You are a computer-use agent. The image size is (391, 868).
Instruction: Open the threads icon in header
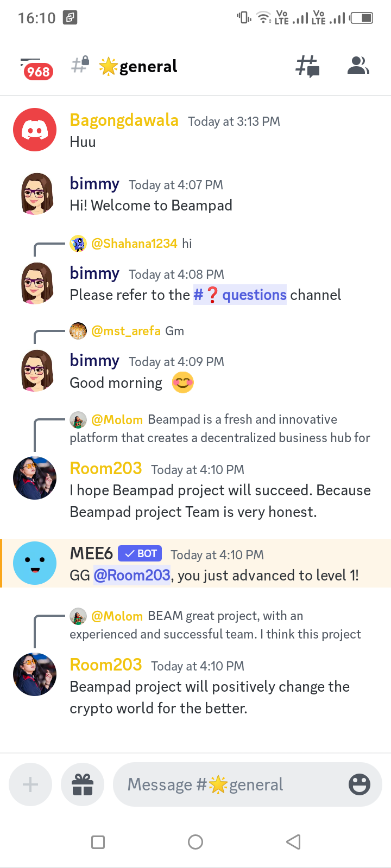[307, 66]
